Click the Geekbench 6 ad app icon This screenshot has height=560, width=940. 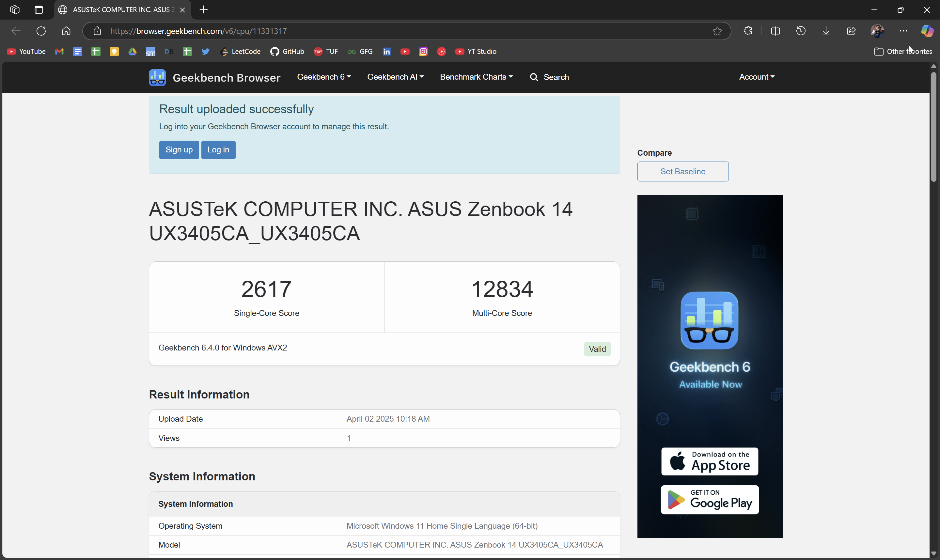(x=710, y=320)
